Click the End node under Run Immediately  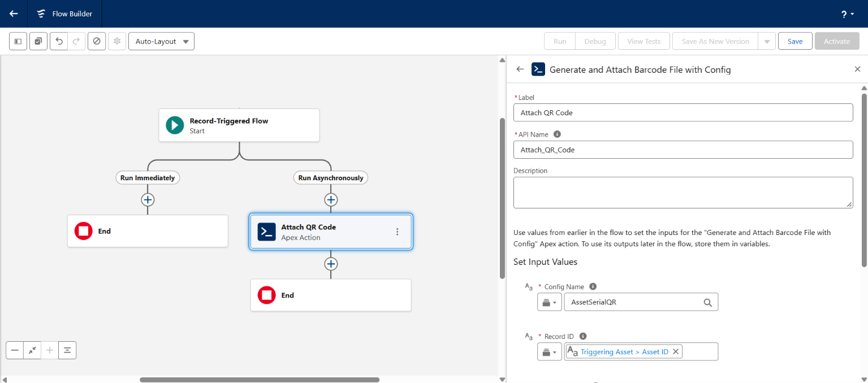point(148,231)
